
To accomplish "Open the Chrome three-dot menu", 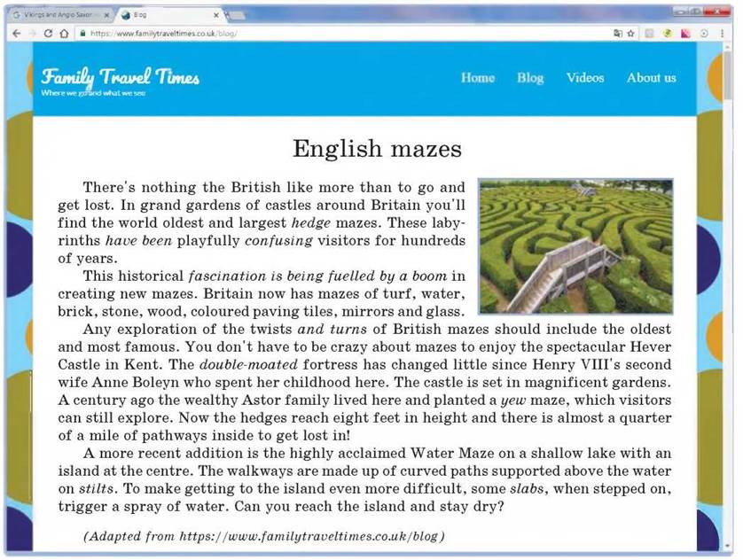I will 722,34.
